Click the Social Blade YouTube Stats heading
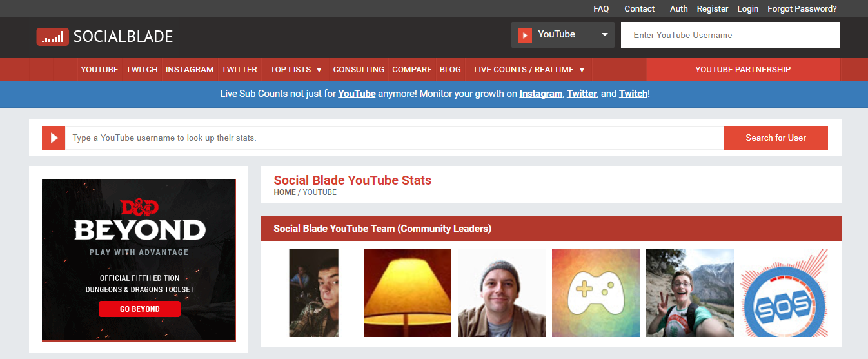The width and height of the screenshot is (868, 359). coord(353,180)
